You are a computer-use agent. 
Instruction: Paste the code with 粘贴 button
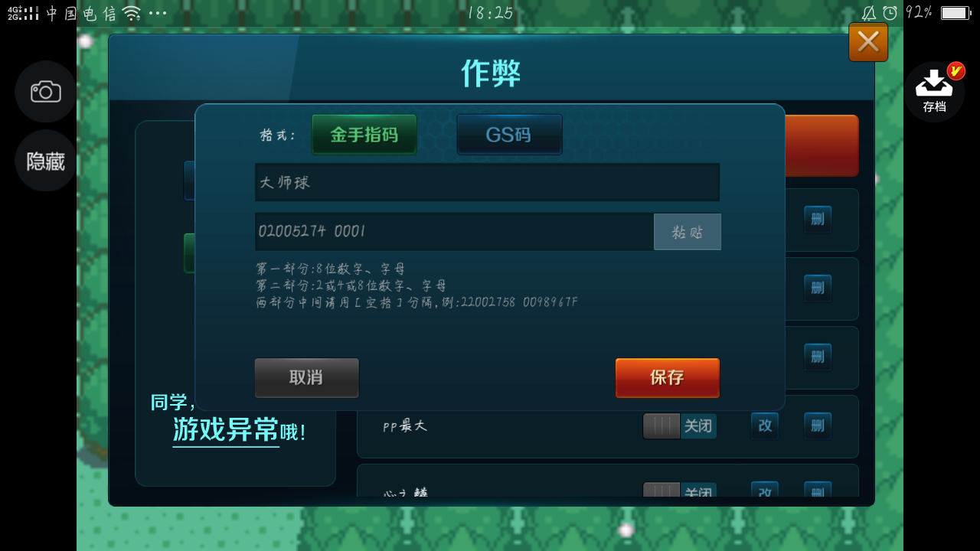click(688, 232)
